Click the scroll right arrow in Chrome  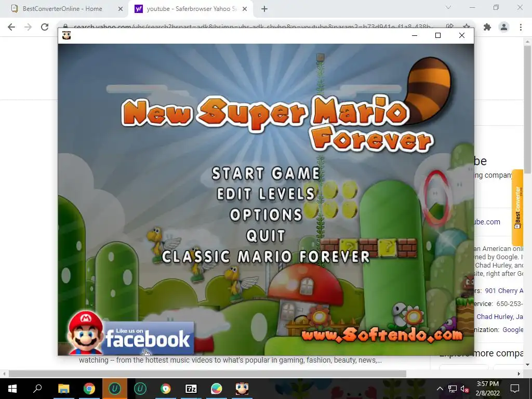point(518,374)
